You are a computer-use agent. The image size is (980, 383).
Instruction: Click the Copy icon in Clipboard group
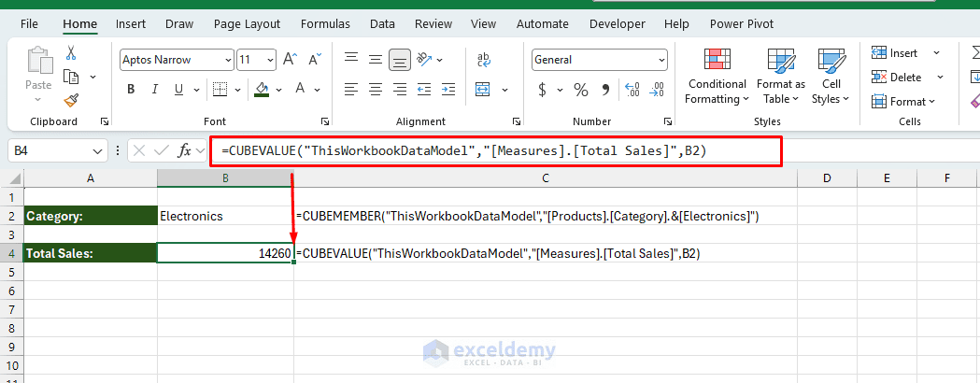pos(71,77)
